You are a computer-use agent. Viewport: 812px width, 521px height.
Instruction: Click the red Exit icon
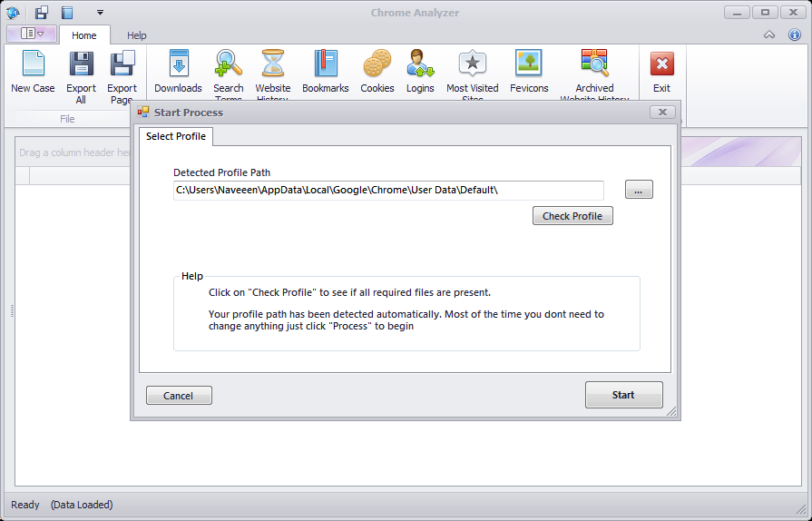pos(661,64)
